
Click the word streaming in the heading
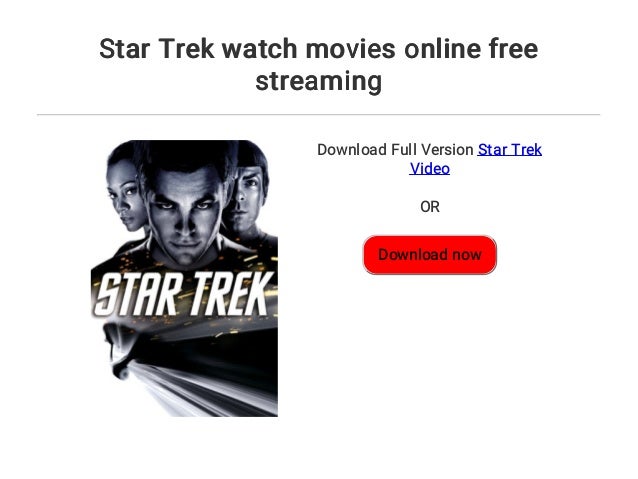point(319,81)
